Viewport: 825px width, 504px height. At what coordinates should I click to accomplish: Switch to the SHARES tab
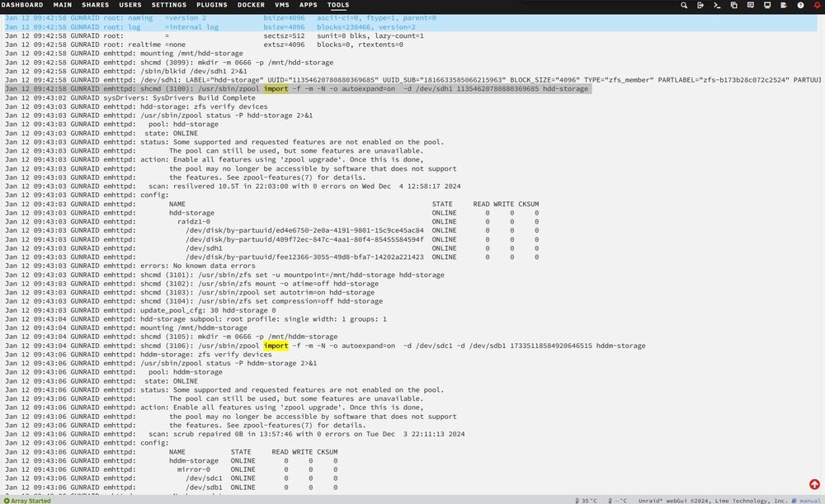[95, 5]
